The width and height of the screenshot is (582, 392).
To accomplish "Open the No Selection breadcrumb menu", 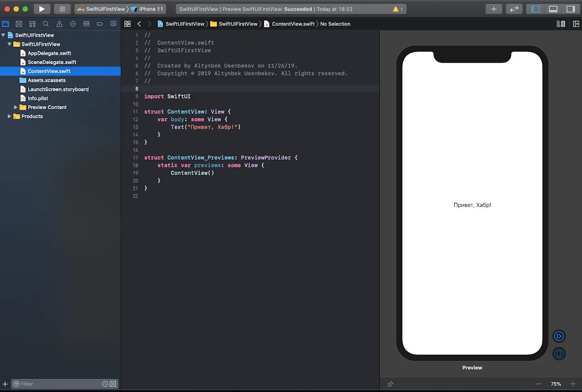I will tap(335, 24).
